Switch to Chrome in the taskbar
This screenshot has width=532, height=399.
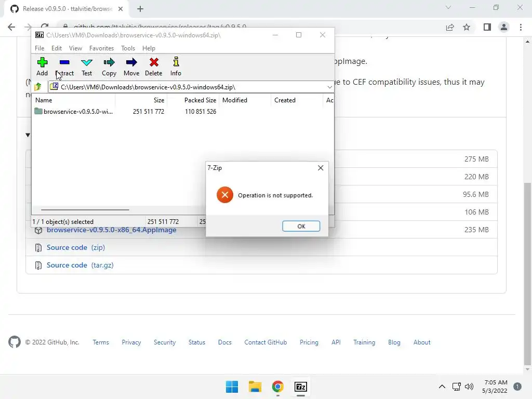277,387
